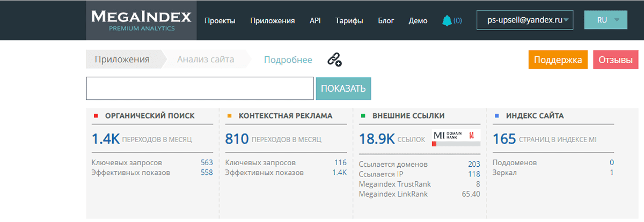
Task: Click the Зеркал label
Action: click(x=506, y=173)
